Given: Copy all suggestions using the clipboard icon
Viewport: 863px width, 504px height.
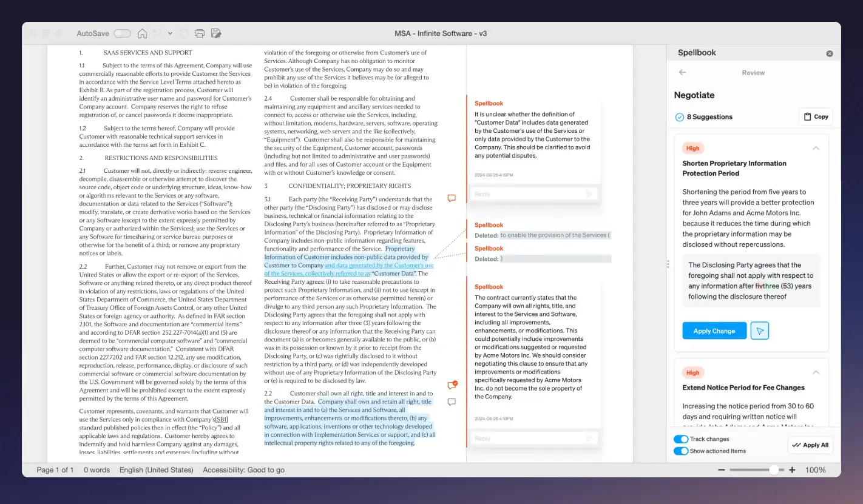Looking at the screenshot, I should tap(815, 116).
